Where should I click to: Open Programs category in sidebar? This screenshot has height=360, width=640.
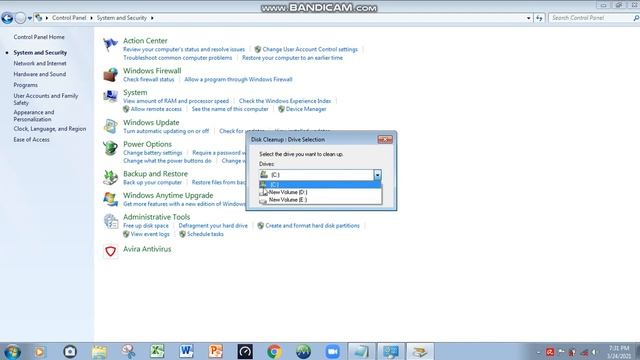(x=25, y=85)
